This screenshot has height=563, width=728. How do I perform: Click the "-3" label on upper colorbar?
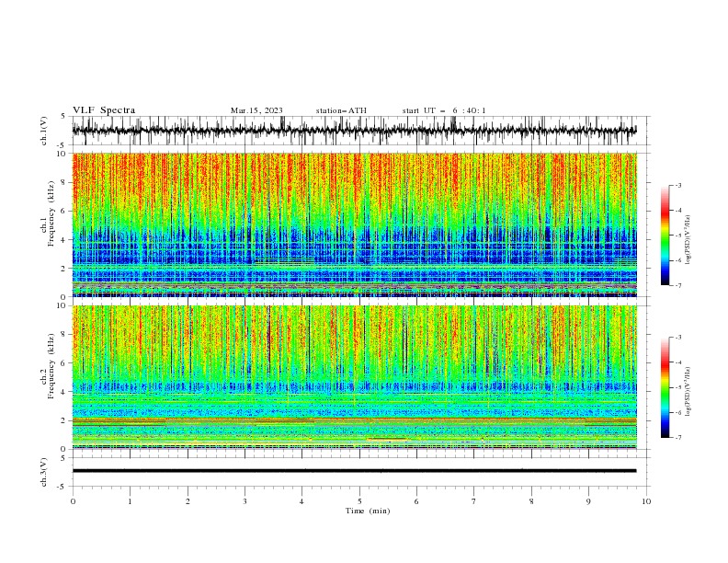pyautogui.click(x=678, y=185)
